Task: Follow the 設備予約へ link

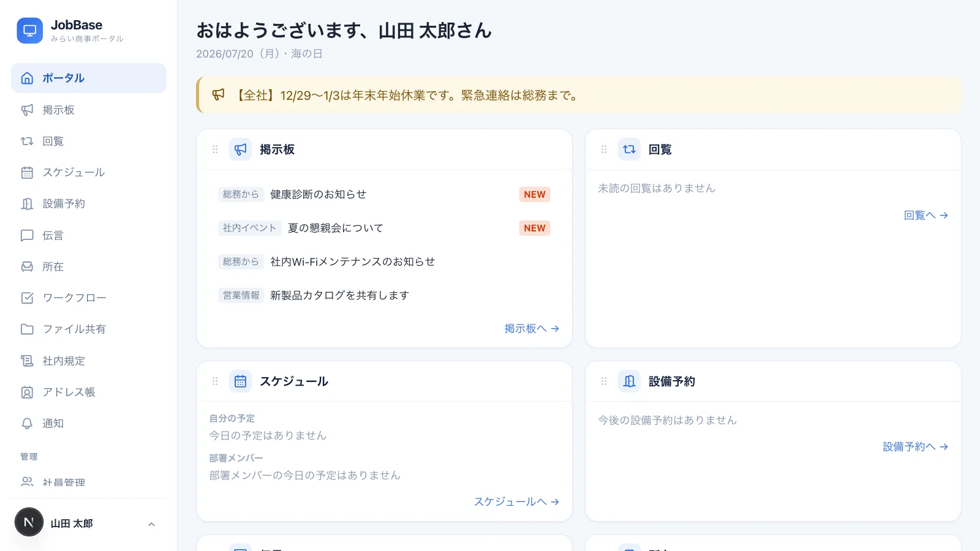Action: point(916,447)
